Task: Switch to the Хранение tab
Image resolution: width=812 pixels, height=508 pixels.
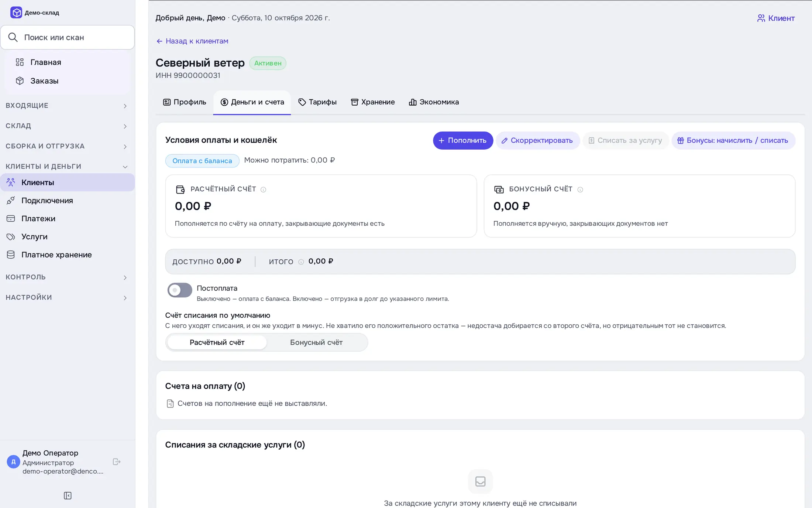Action: [373, 102]
